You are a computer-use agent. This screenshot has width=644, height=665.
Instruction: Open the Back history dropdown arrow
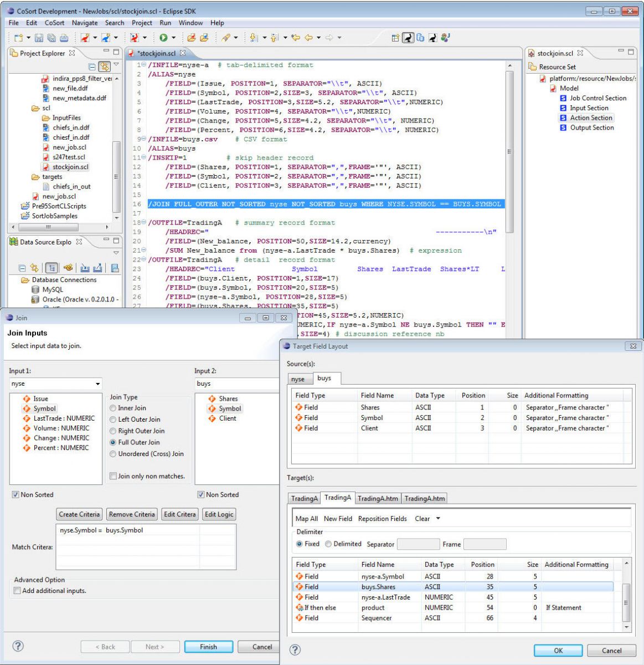pyautogui.click(x=318, y=38)
